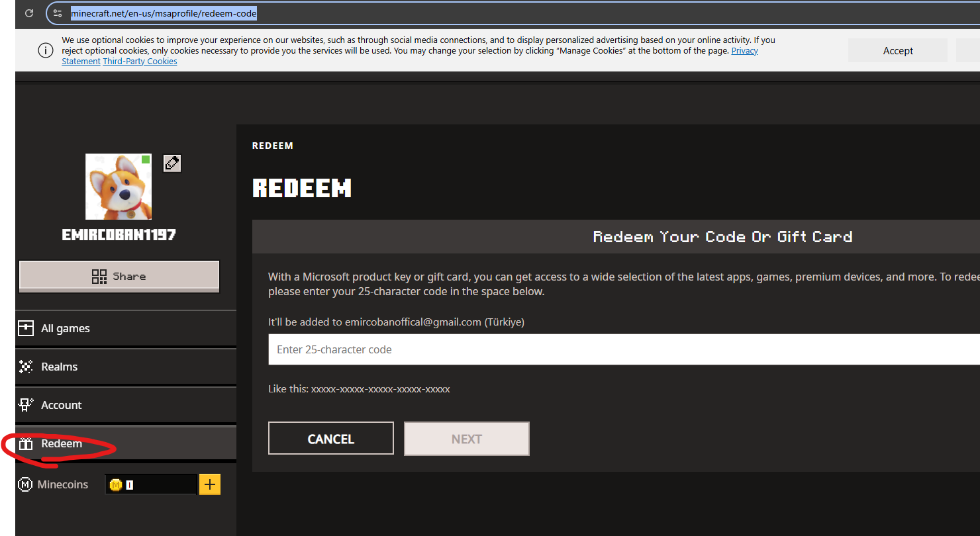The width and height of the screenshot is (980, 536).
Task: Click the 'It'll be added to' account email text
Action: (x=396, y=322)
